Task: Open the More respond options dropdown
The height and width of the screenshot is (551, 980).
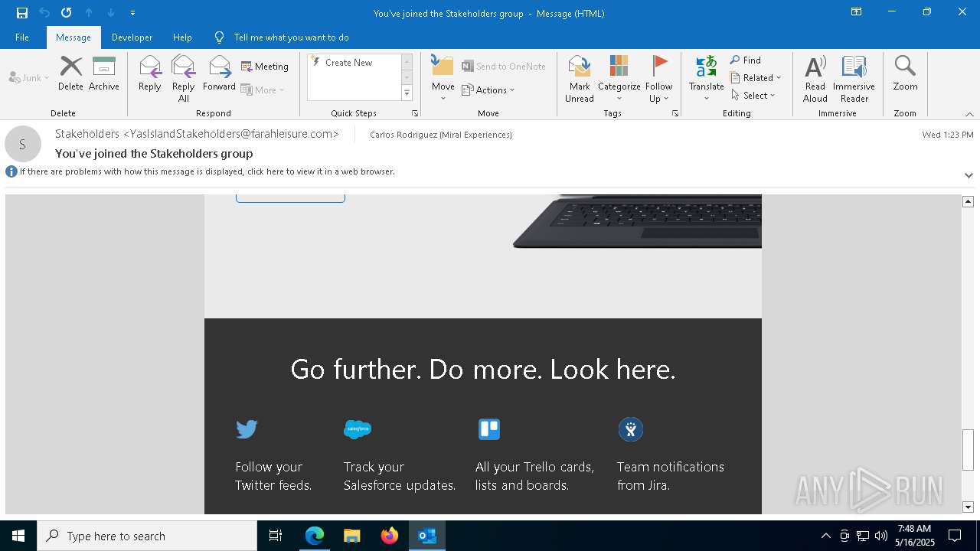Action: coord(263,90)
